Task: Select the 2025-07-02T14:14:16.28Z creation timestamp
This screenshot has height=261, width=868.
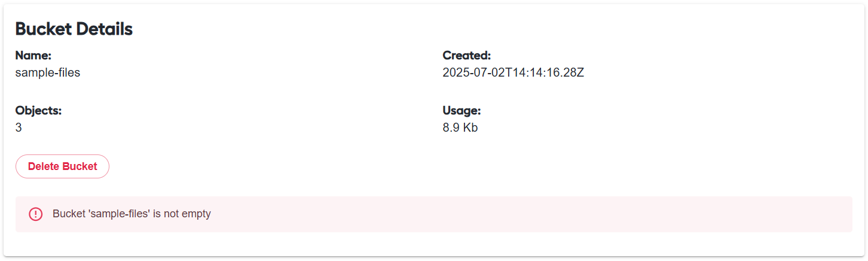Action: [514, 73]
